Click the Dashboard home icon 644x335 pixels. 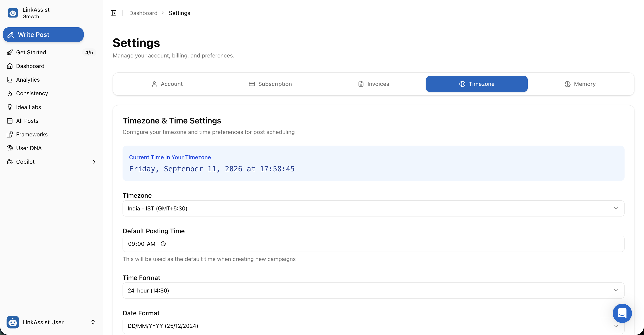coord(10,66)
